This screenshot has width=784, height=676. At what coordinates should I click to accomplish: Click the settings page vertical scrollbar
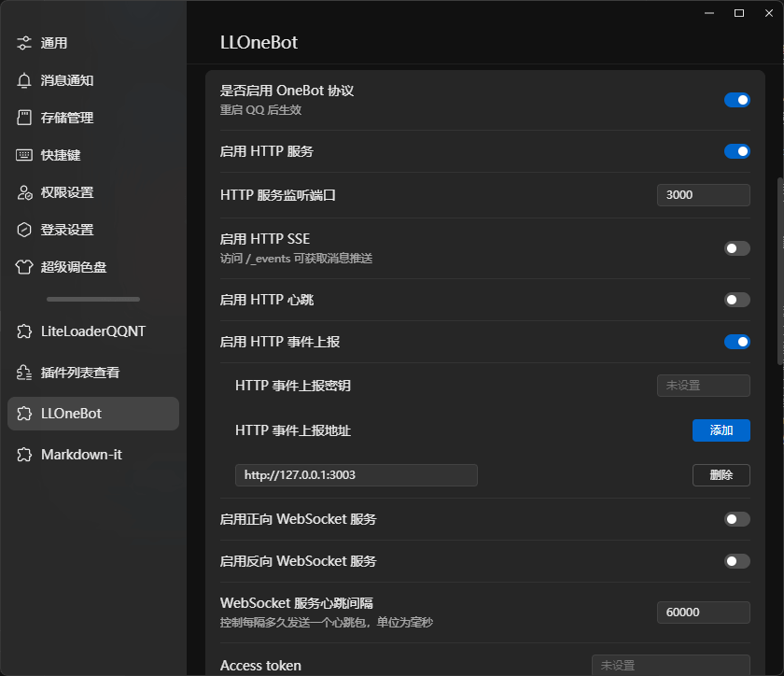(780, 271)
